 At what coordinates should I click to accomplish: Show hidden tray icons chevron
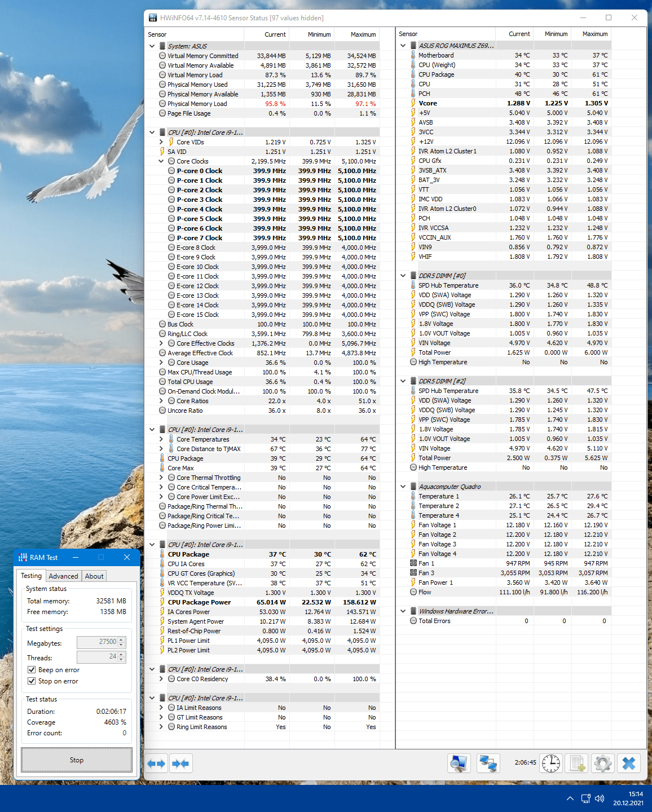tap(570, 798)
